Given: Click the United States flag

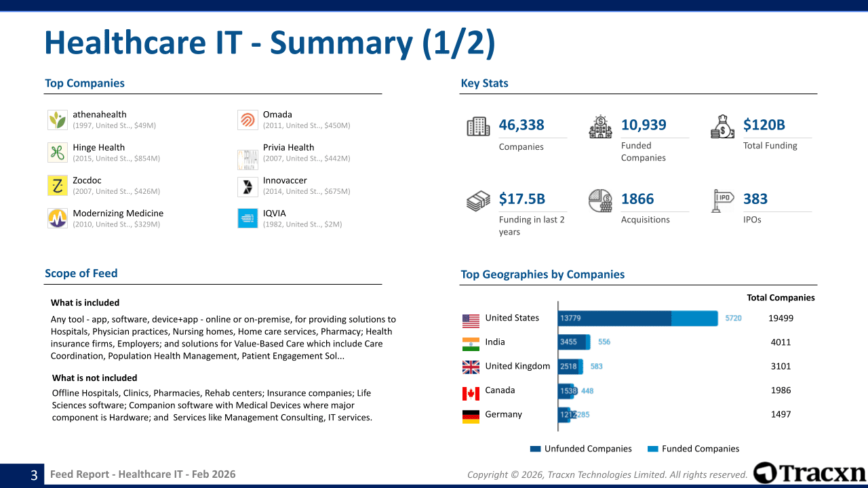Looking at the screenshot, I should click(471, 320).
